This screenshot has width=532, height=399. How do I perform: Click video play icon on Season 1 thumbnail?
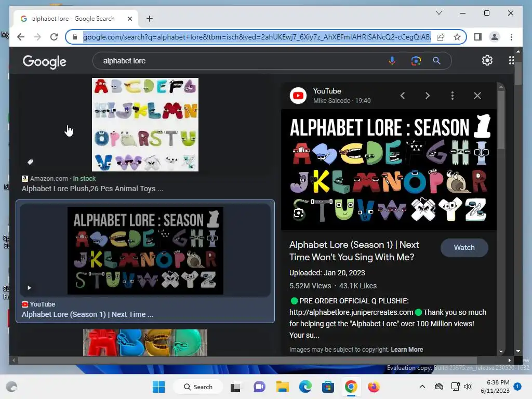tap(29, 288)
